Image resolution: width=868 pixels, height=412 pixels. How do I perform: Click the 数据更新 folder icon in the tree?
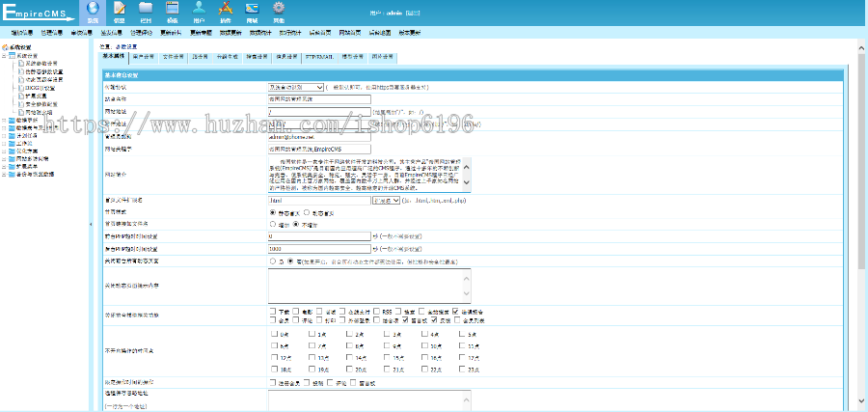click(13, 120)
